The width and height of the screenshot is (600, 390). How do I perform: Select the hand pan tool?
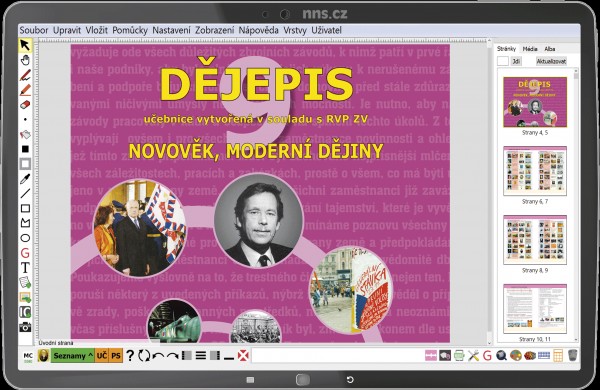pyautogui.click(x=25, y=60)
